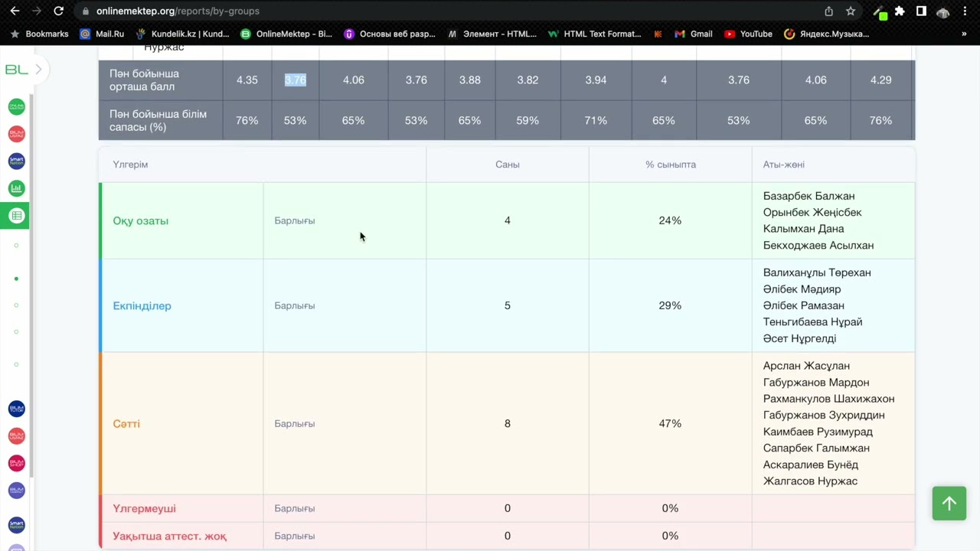Open the orange K bookmark icon
The image size is (980, 551).
658,34
